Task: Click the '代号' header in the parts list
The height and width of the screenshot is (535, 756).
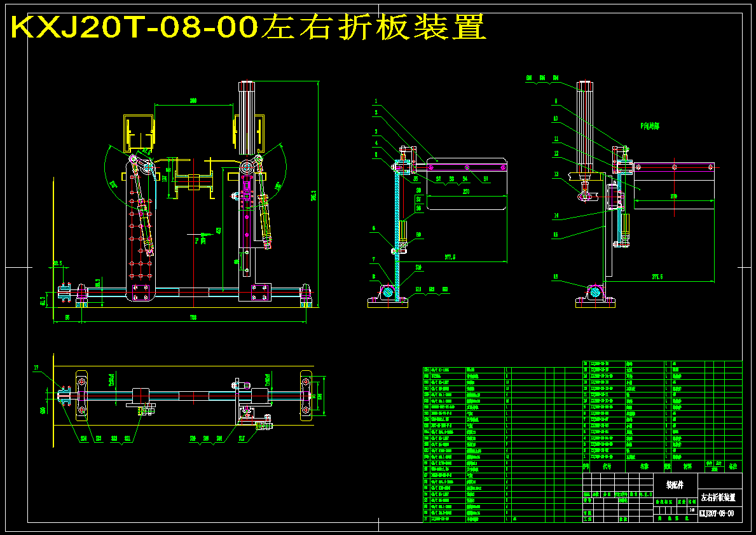Action: pos(607,467)
